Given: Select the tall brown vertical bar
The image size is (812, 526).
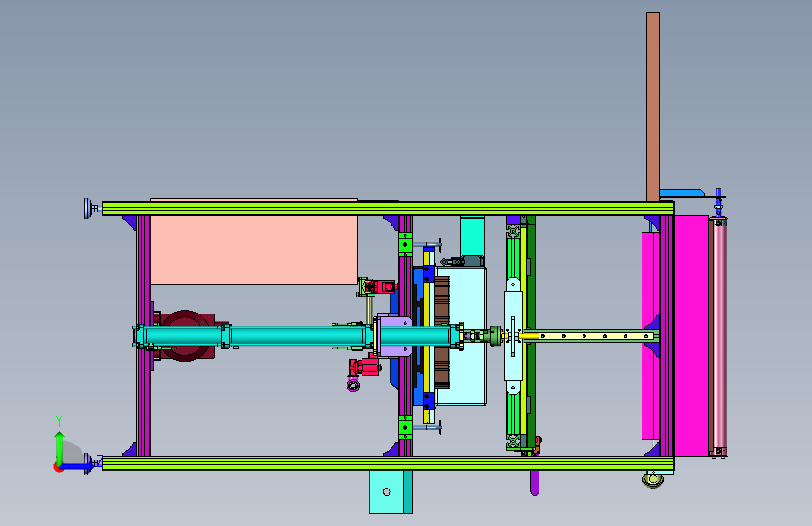Looking at the screenshot, I should 653,108.
